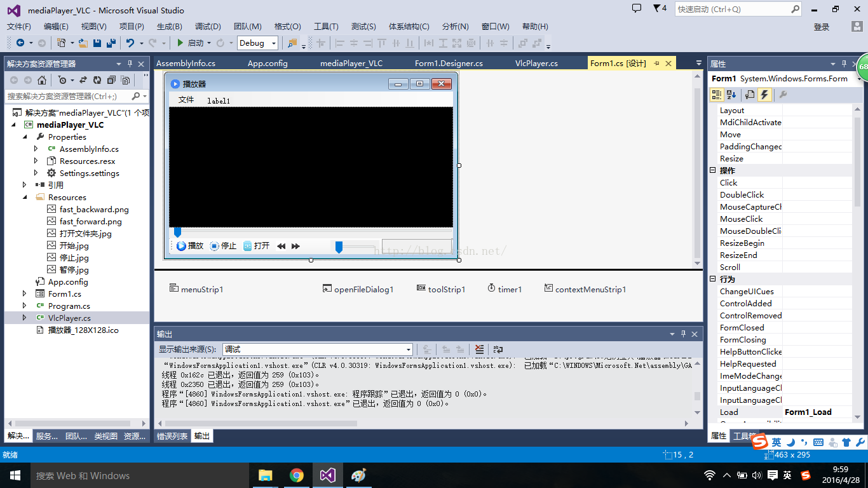Click the 打开 open button on form

pyautogui.click(x=257, y=246)
